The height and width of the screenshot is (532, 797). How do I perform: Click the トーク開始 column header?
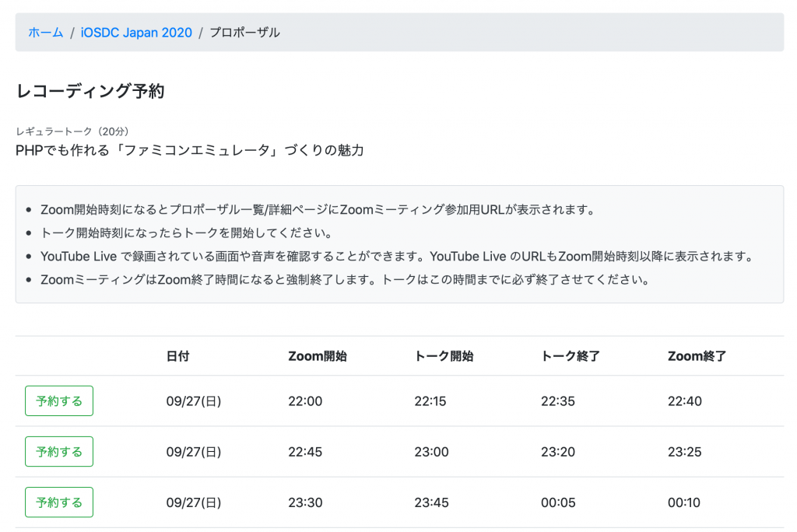pyautogui.click(x=444, y=356)
